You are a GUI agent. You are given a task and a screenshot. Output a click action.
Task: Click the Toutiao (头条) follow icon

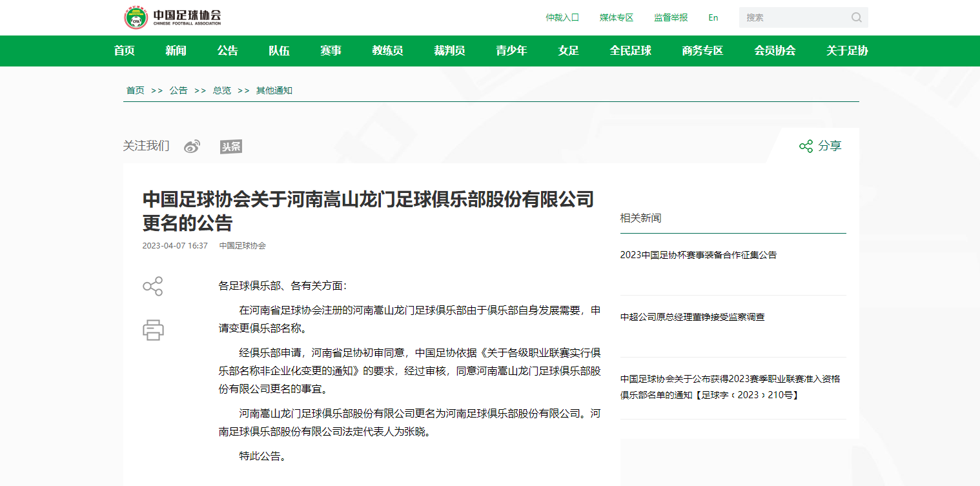tap(230, 146)
